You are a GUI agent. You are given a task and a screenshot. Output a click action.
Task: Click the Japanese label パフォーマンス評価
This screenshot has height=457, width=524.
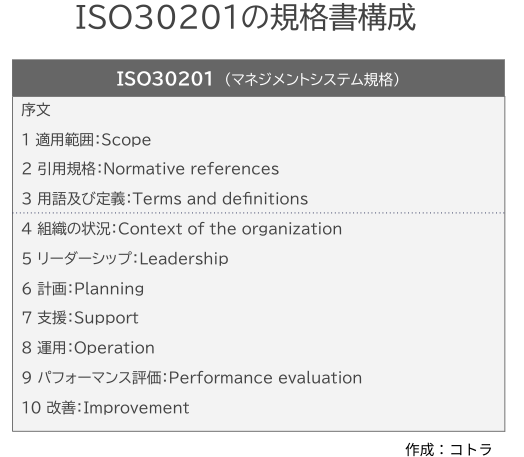coord(99,378)
